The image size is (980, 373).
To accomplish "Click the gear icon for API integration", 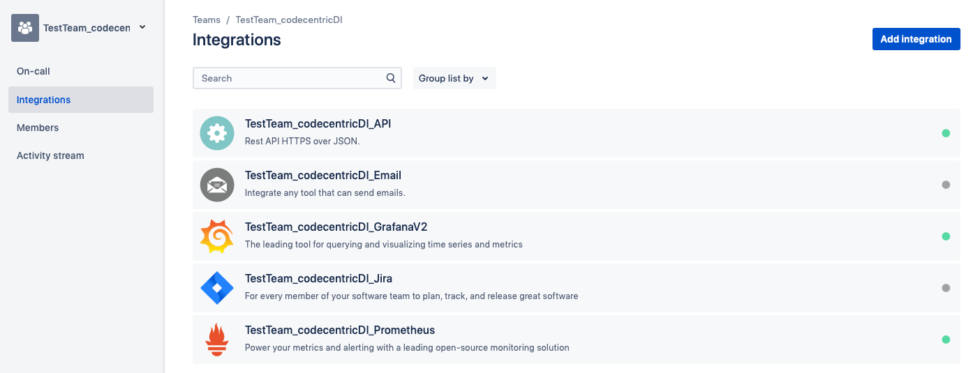I will 217,133.
